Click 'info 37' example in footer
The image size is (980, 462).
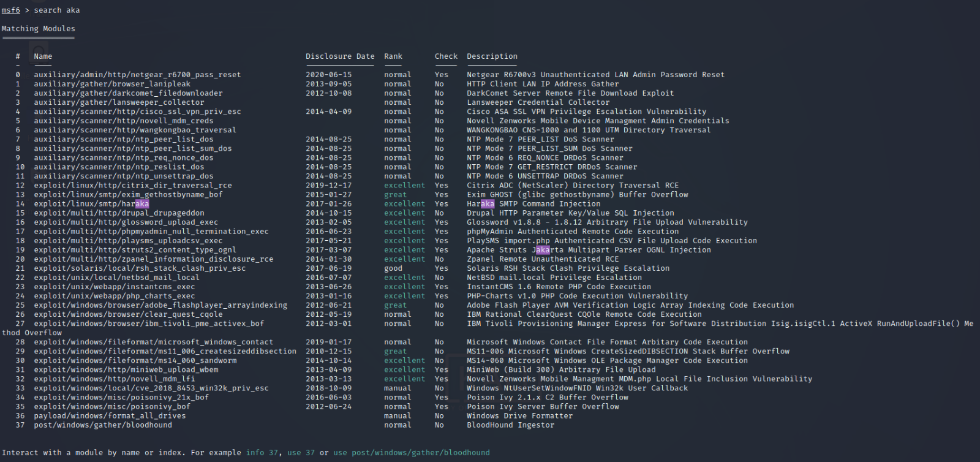(x=262, y=453)
